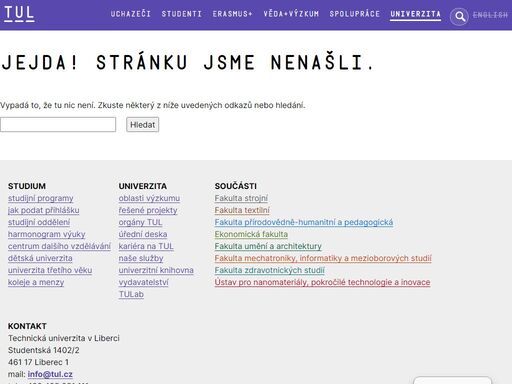Image resolution: width=512 pixels, height=384 pixels.
Task: Open Fakulta přírodovědně-humanitní a pedagogická link
Action: (304, 222)
